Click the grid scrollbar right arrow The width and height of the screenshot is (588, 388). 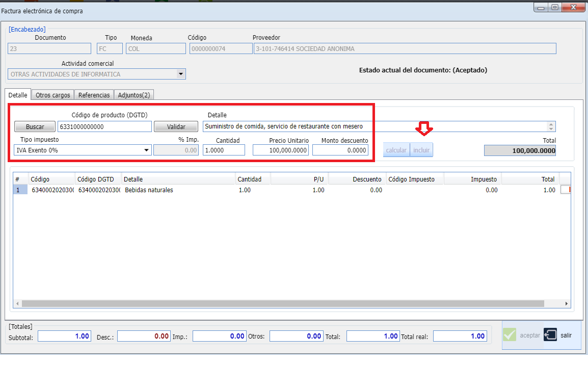pos(566,303)
